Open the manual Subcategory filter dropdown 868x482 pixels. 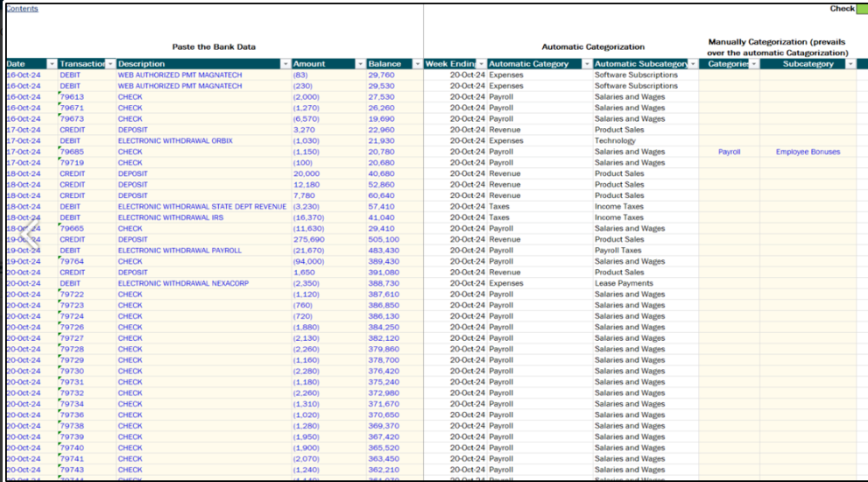(x=850, y=64)
